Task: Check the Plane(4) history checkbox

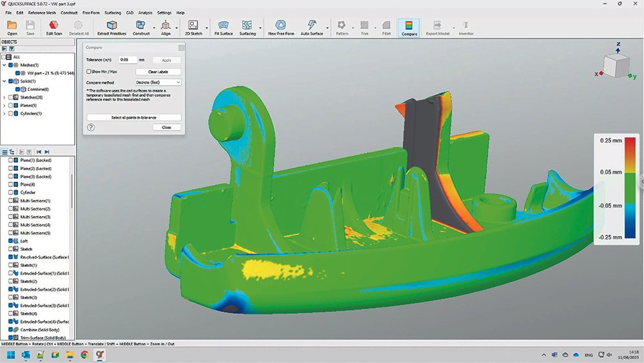Action: click(x=11, y=184)
